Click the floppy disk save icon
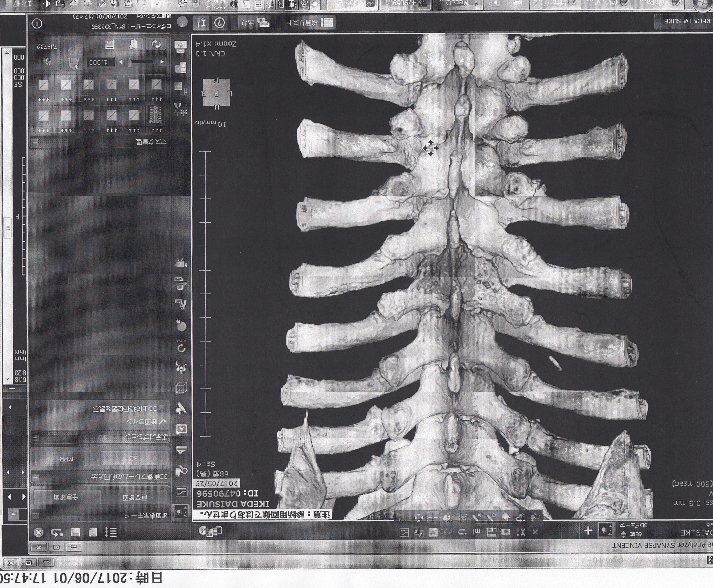The height and width of the screenshot is (588, 713). pos(75,533)
